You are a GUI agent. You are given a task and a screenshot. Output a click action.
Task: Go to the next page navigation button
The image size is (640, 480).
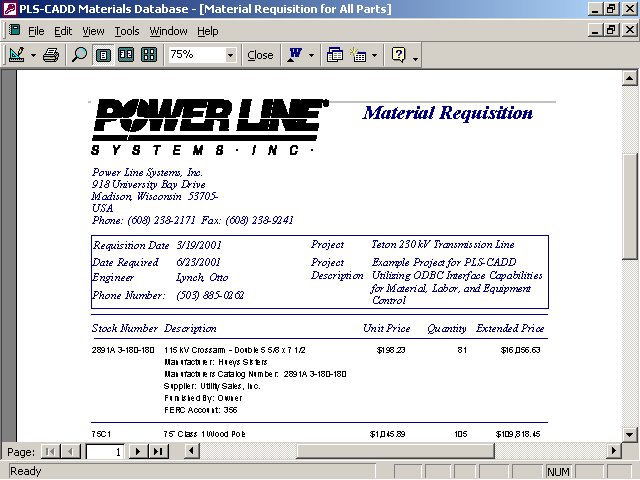[138, 451]
